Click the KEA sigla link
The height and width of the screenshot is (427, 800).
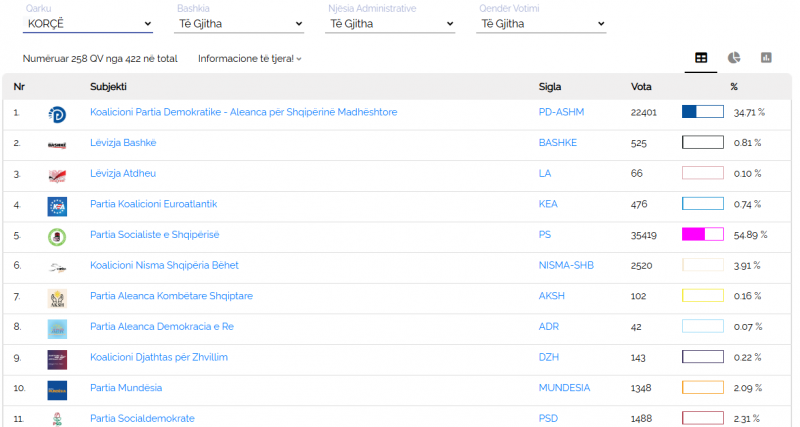(x=548, y=204)
